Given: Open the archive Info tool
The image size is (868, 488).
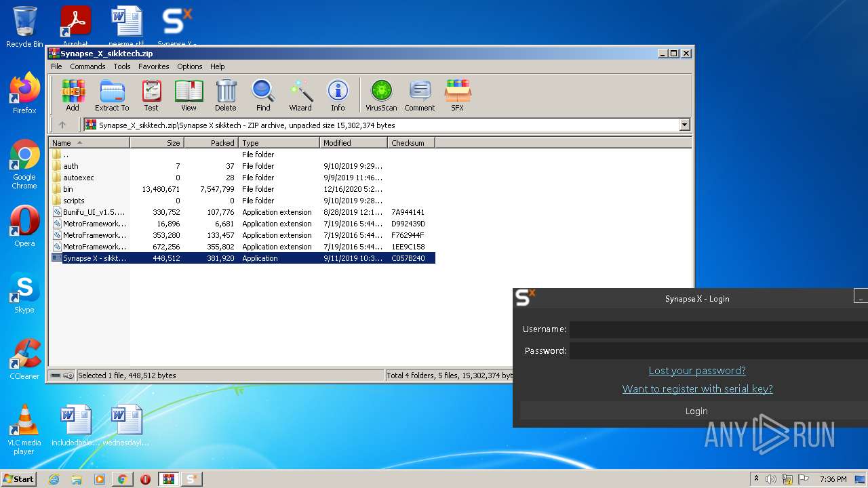Looking at the screenshot, I should [x=338, y=95].
